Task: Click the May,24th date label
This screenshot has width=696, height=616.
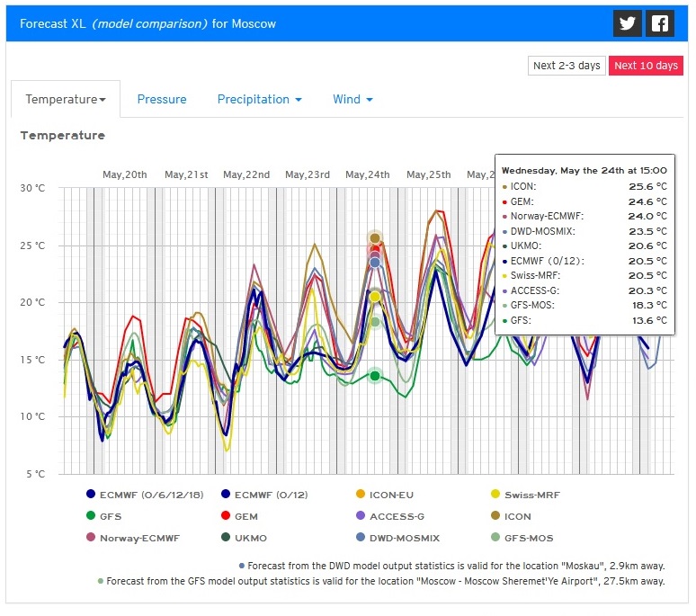Action: click(368, 174)
